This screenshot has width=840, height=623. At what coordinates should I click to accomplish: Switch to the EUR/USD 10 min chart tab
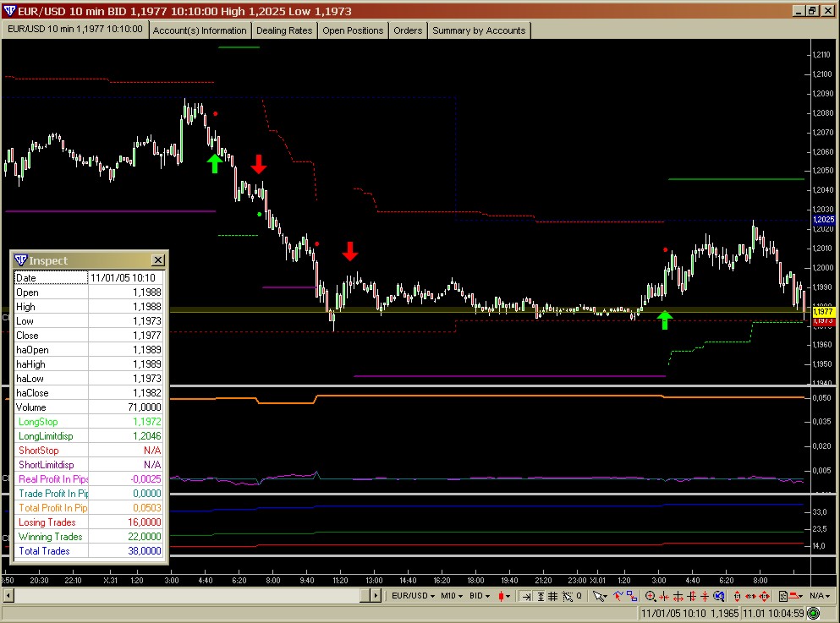[75, 29]
